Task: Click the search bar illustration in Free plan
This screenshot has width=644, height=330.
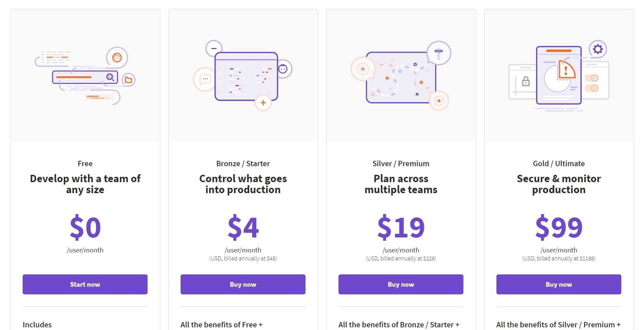Action: coord(85,77)
